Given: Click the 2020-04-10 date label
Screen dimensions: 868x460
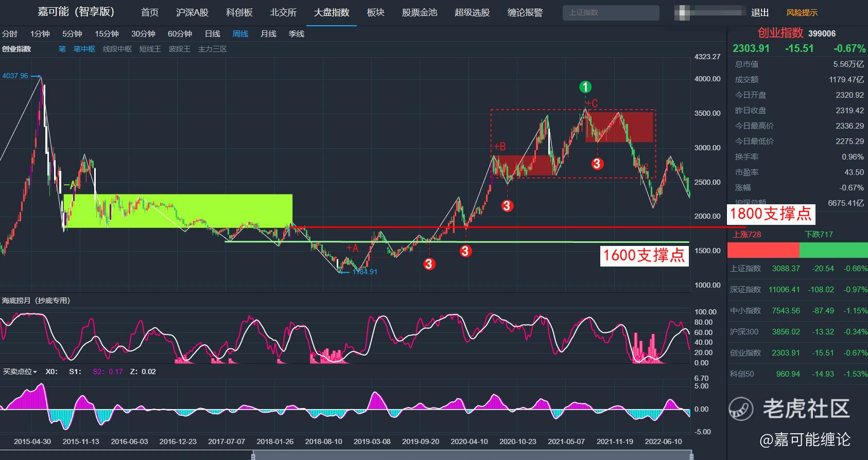Looking at the screenshot, I should [x=469, y=441].
